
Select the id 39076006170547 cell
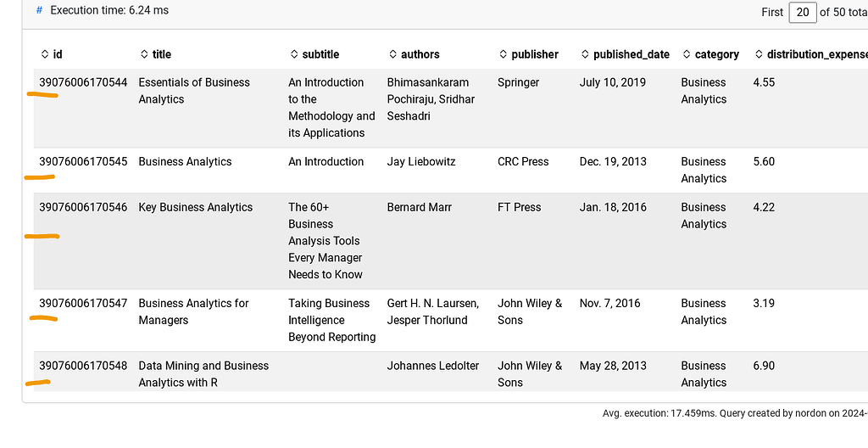tap(83, 303)
